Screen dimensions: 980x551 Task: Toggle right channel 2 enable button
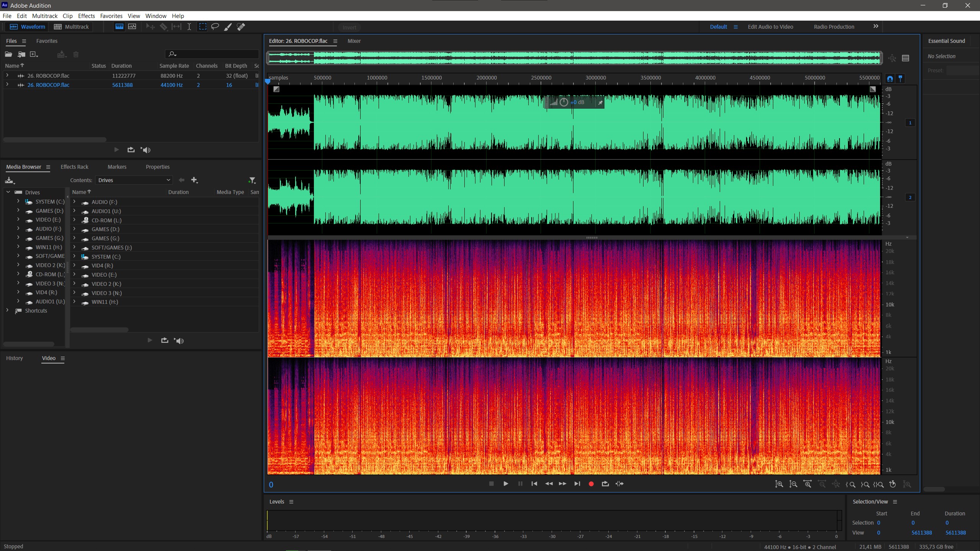pyautogui.click(x=910, y=197)
